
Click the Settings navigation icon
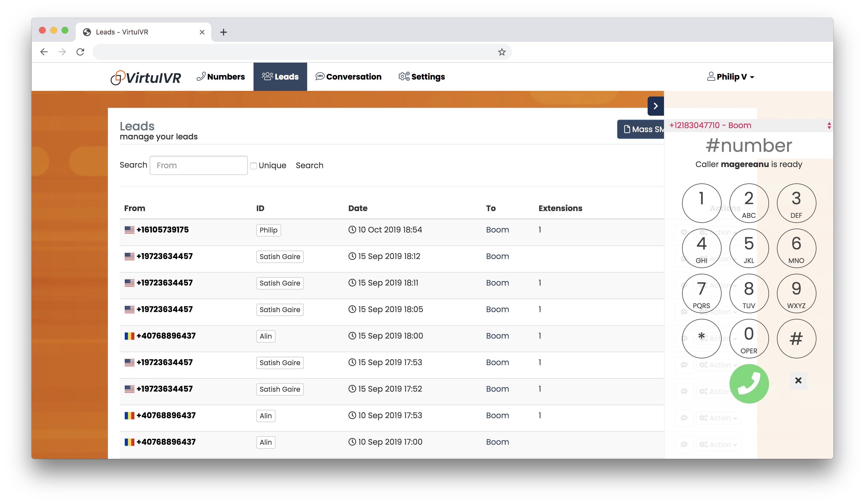tap(404, 76)
